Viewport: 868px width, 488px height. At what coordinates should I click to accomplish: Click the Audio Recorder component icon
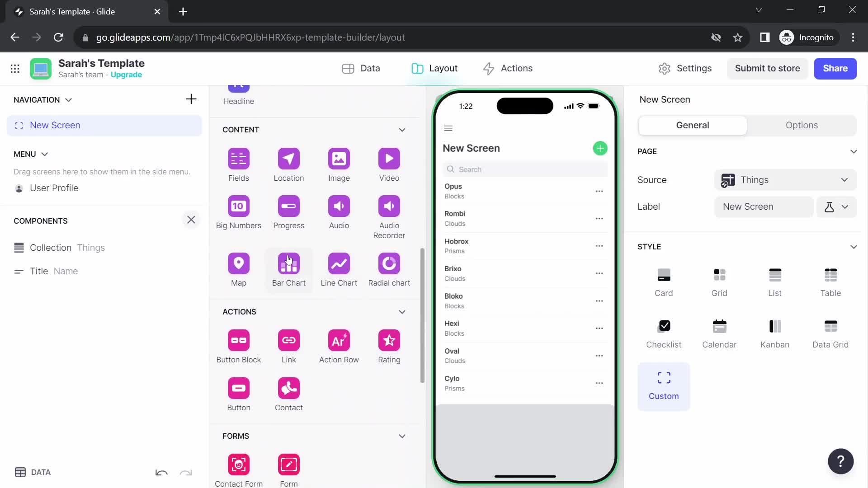pyautogui.click(x=389, y=206)
